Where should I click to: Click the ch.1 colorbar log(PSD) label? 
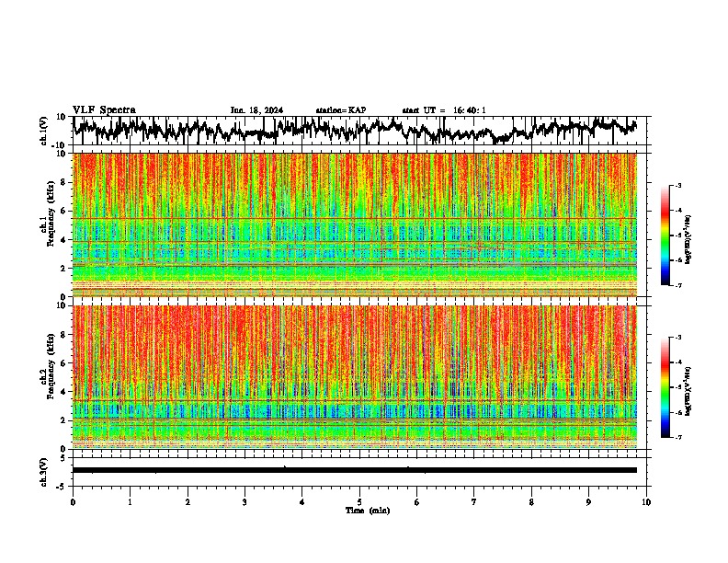tap(688, 240)
